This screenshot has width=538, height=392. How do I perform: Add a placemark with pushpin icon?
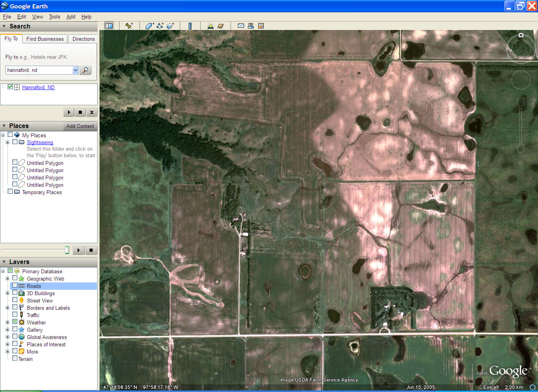pyautogui.click(x=129, y=26)
